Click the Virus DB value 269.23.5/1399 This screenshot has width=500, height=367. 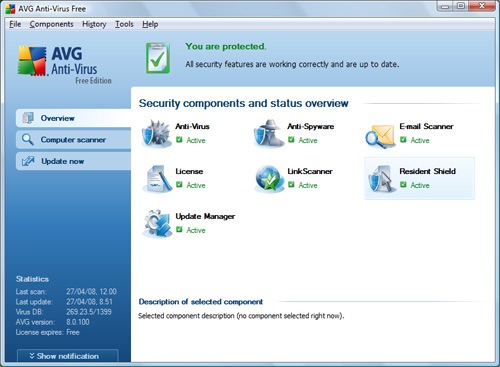[89, 312]
